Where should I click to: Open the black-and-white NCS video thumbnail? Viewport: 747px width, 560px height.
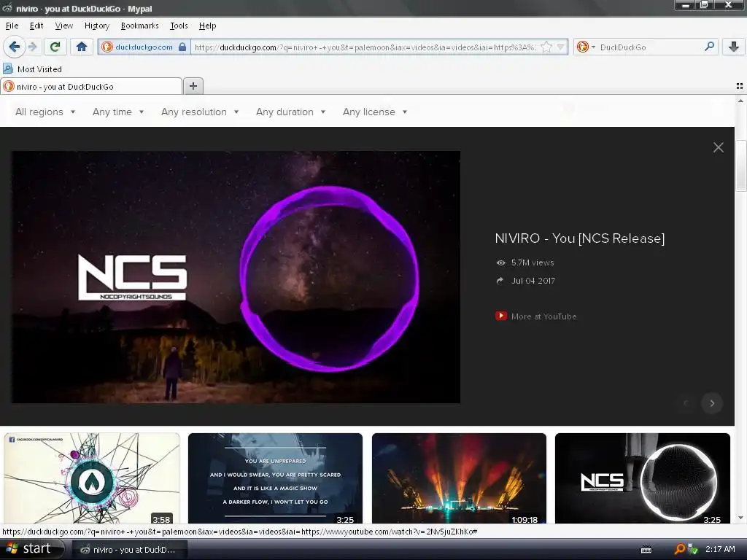[x=642, y=478]
